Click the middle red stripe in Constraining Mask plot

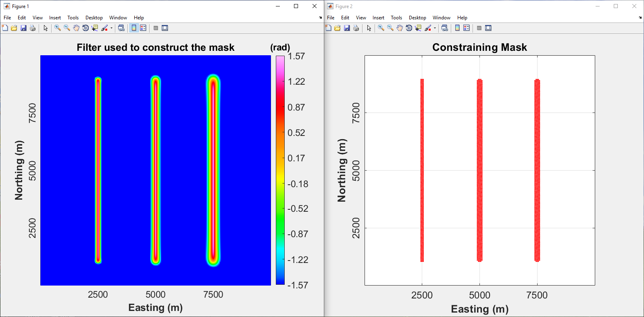click(x=479, y=170)
